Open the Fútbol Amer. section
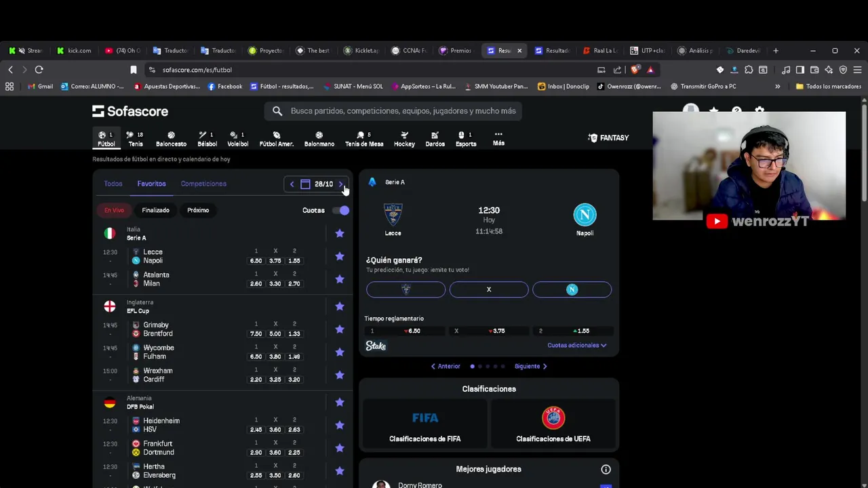868x488 pixels. click(x=276, y=138)
